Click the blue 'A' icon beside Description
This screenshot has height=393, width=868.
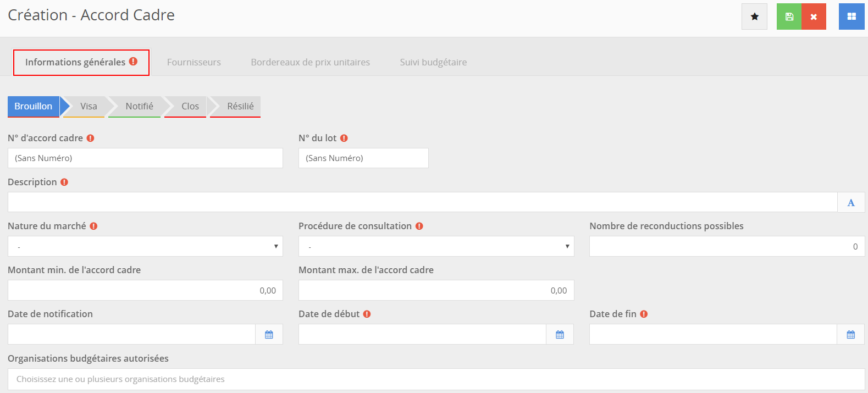click(x=850, y=202)
